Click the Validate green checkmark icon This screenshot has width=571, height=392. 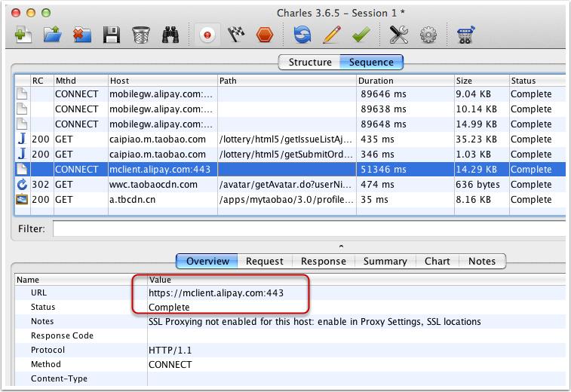coord(360,35)
